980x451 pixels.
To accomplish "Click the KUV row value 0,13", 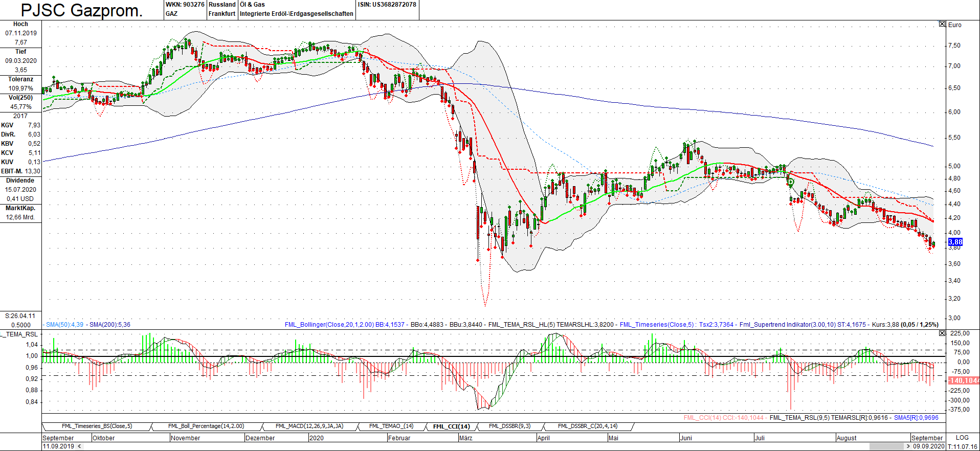I will [34, 162].
